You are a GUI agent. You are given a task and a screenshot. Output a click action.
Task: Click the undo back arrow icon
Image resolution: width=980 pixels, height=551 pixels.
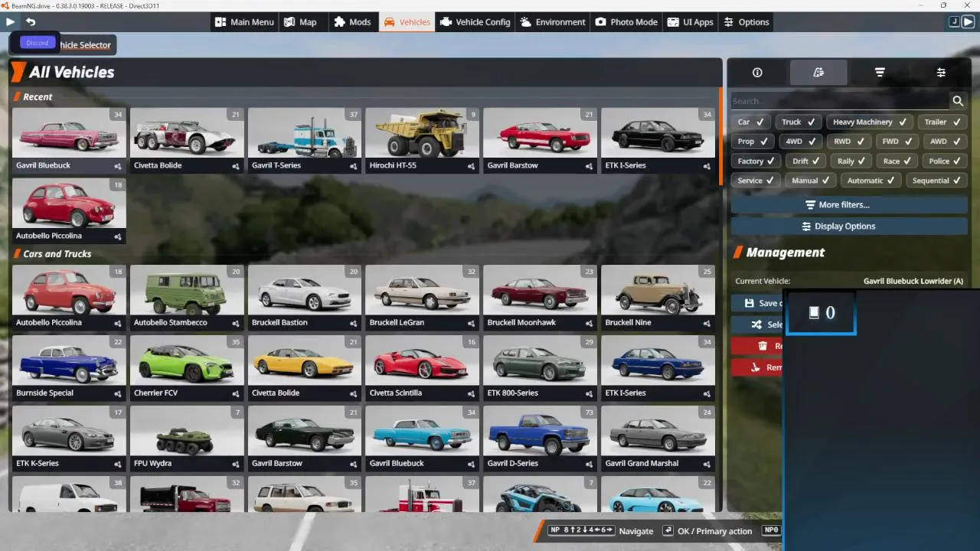(x=31, y=22)
